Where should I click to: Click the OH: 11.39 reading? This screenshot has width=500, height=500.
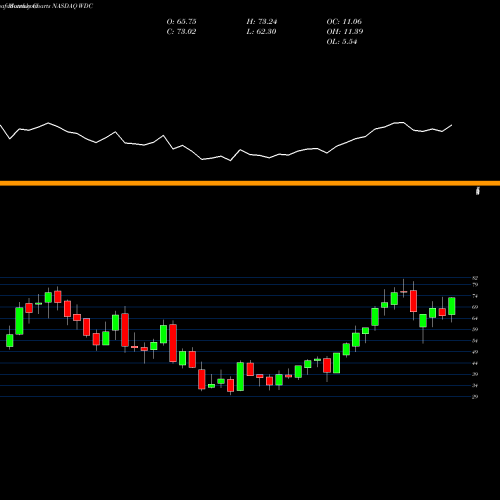pos(345,32)
